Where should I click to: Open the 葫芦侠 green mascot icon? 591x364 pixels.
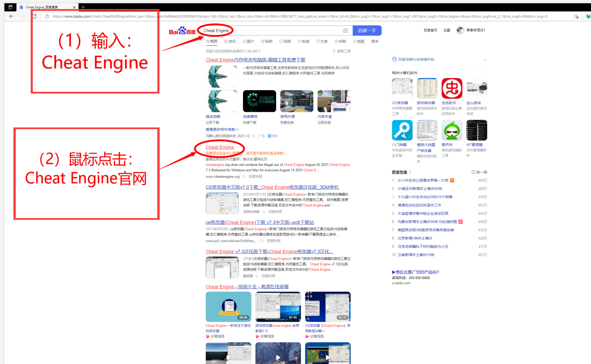(452, 130)
